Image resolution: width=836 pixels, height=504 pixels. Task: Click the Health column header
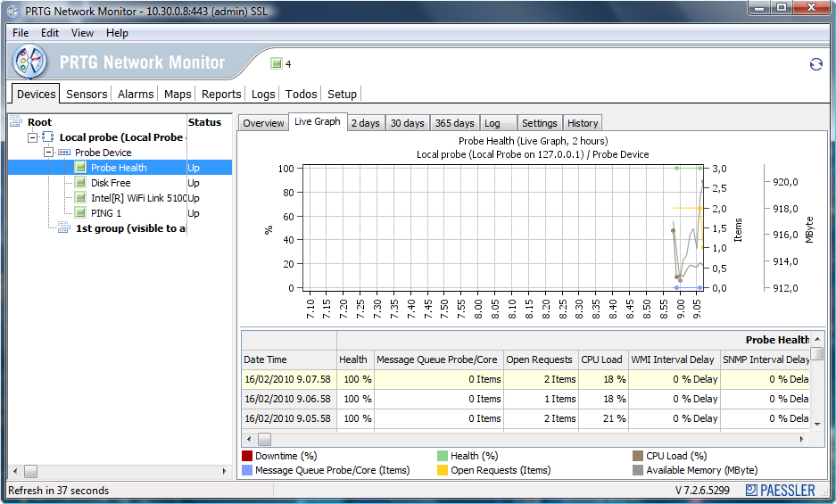click(x=356, y=359)
